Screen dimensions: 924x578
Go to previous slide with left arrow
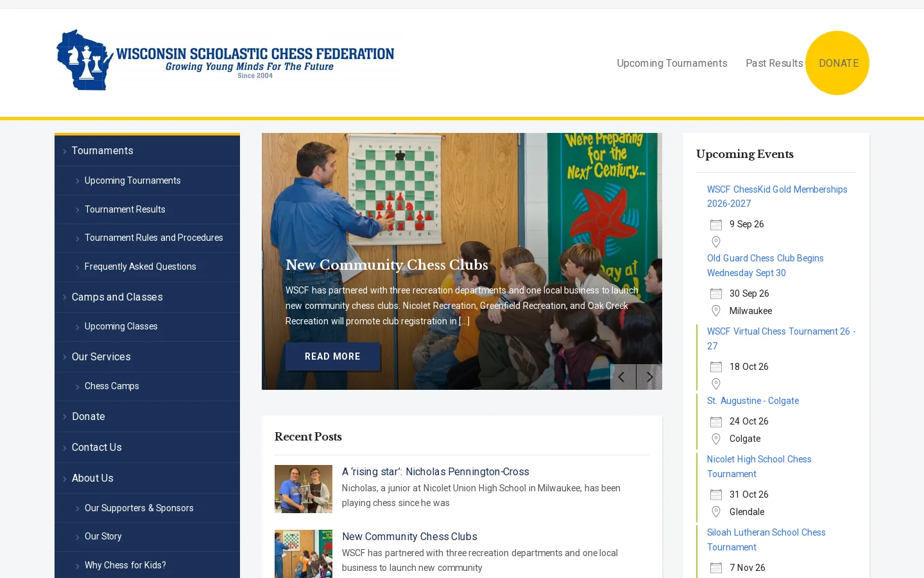pyautogui.click(x=622, y=377)
